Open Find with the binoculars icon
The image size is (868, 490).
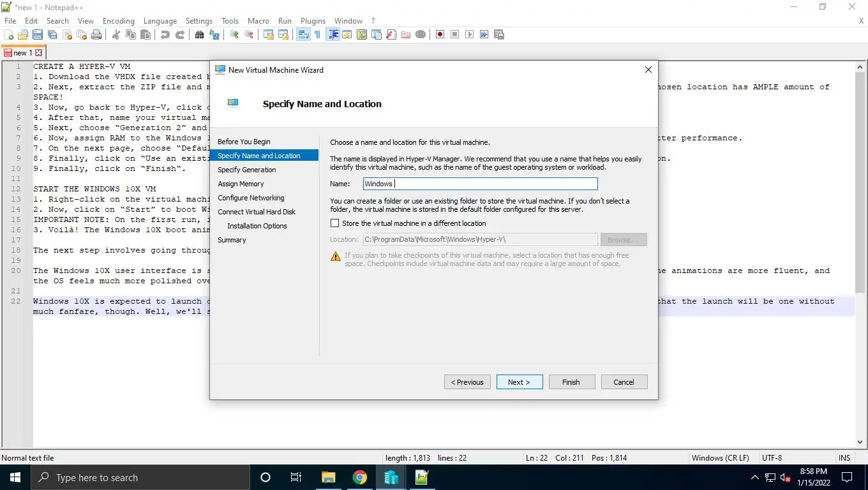199,34
